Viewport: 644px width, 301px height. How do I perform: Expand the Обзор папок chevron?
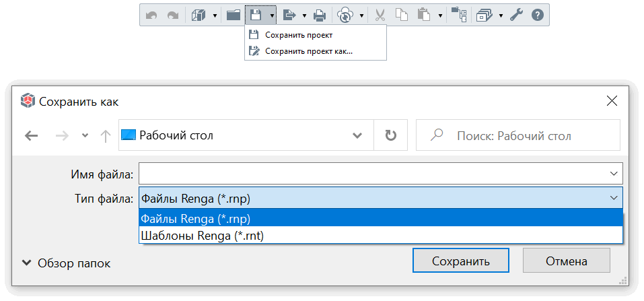click(x=27, y=263)
